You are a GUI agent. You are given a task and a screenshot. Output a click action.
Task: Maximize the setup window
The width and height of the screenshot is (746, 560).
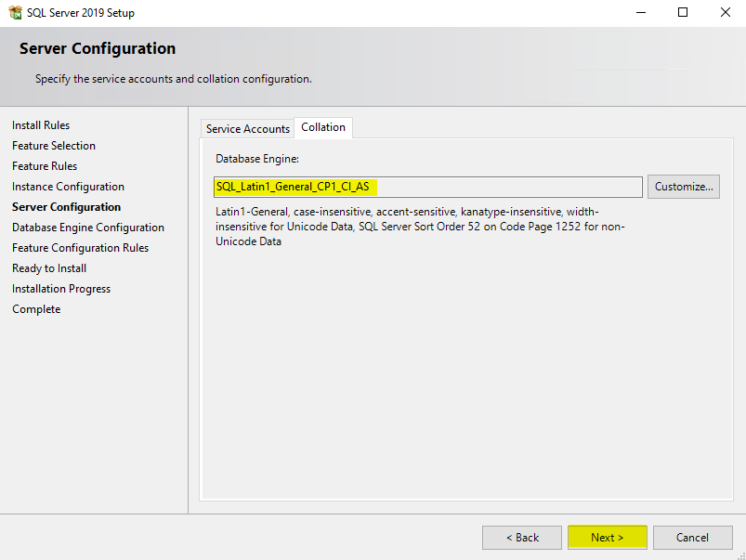pyautogui.click(x=683, y=13)
